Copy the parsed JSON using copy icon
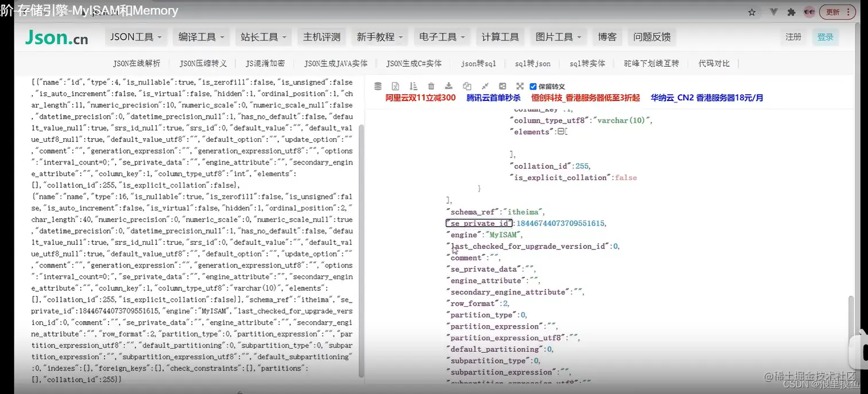The width and height of the screenshot is (868, 394). point(467,85)
